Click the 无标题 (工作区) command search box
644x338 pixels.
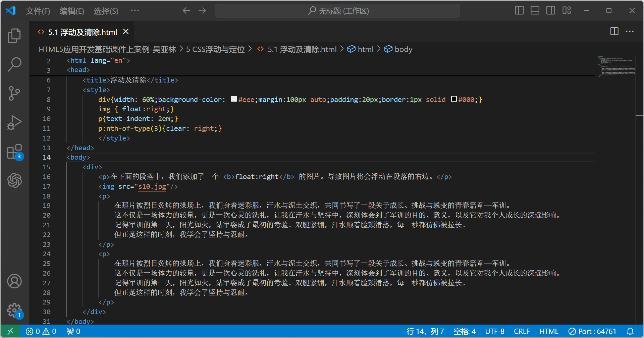click(337, 11)
